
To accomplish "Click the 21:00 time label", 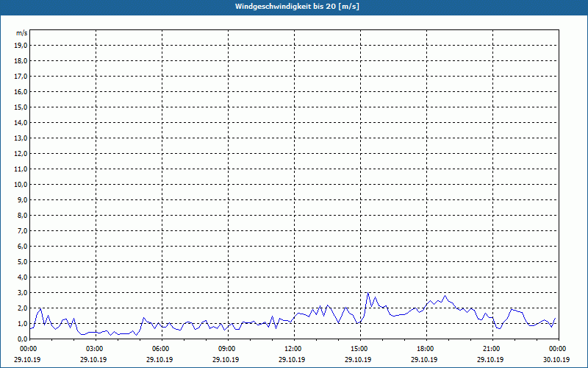I will pyautogui.click(x=492, y=349).
